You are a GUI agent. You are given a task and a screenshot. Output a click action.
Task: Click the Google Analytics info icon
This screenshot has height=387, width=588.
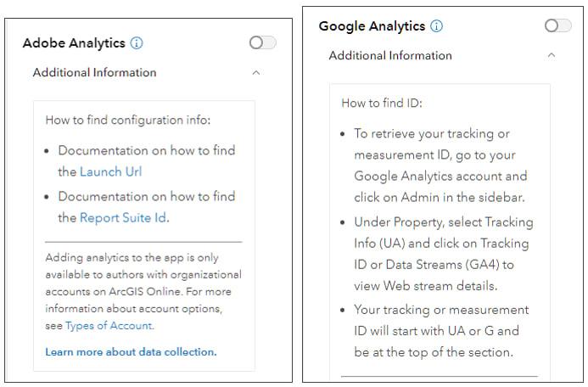[x=436, y=26]
